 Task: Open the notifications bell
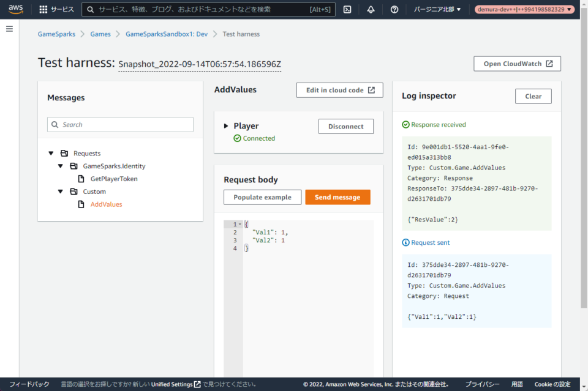click(371, 9)
